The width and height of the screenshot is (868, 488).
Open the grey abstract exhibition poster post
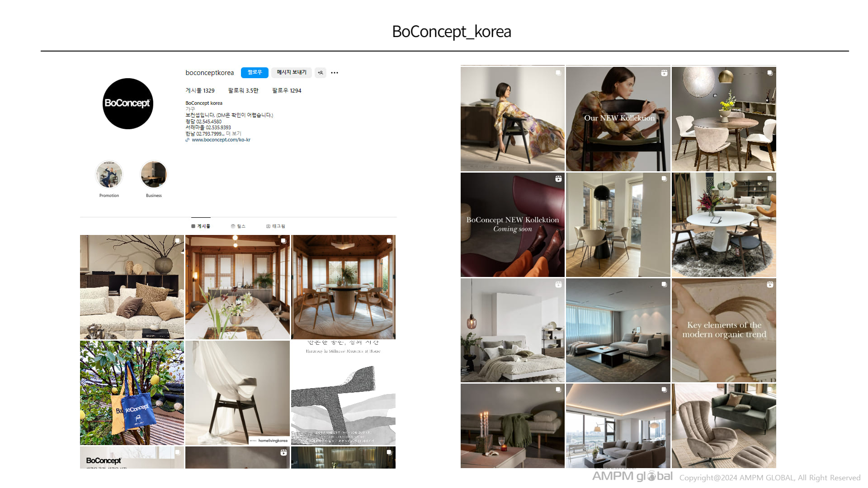(343, 393)
